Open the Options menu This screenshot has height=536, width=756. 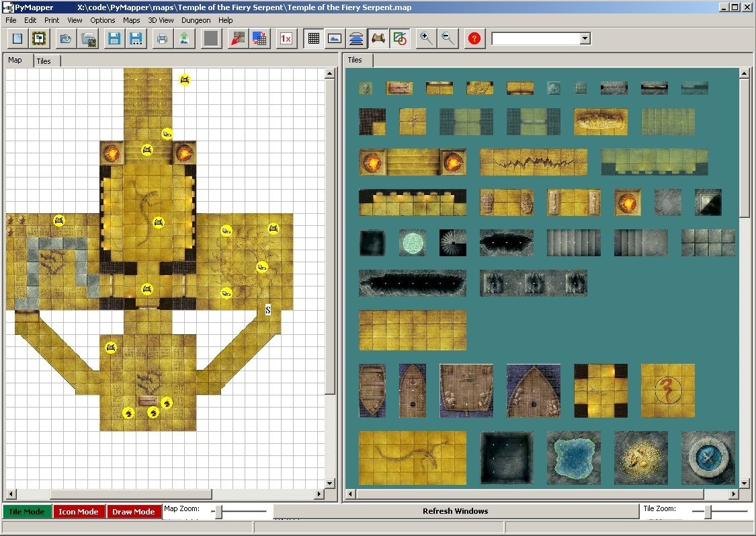pos(103,20)
